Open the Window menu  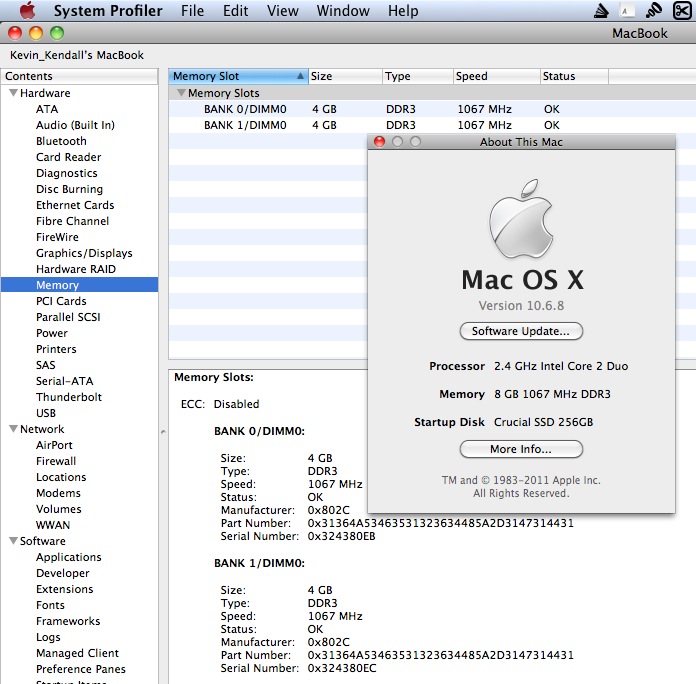(x=343, y=10)
